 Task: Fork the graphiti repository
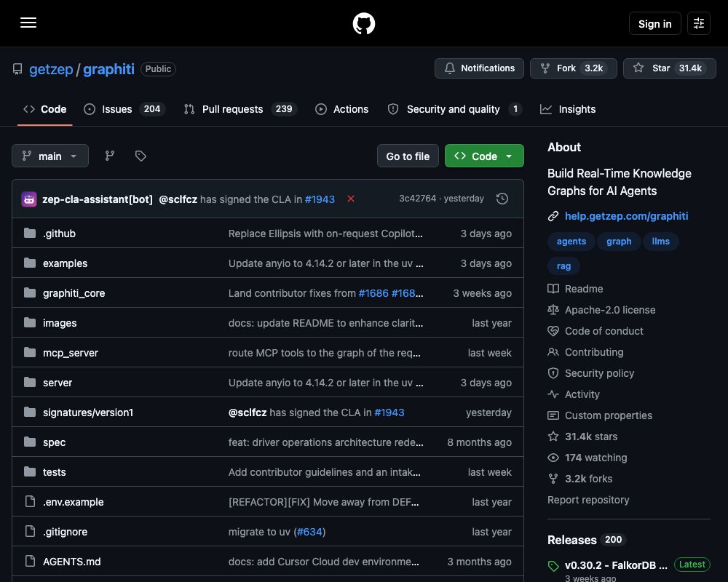(x=574, y=68)
